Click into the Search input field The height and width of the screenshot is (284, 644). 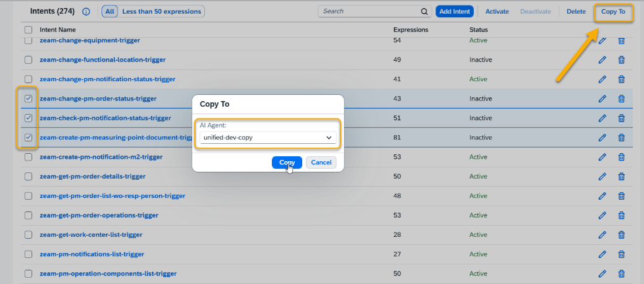[369, 11]
